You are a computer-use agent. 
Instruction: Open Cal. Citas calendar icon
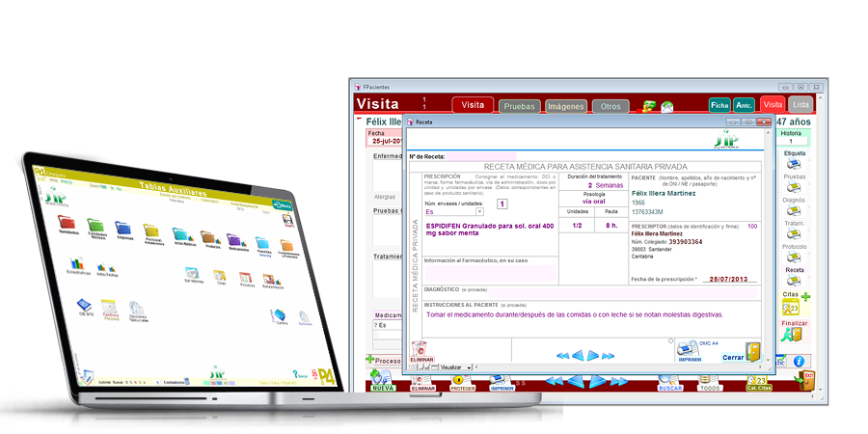pos(757,381)
